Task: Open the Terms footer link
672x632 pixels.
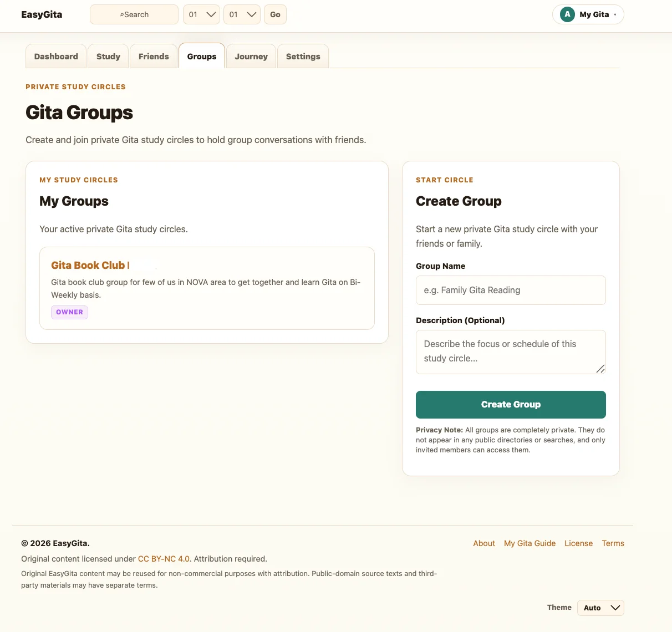Action: pyautogui.click(x=613, y=543)
